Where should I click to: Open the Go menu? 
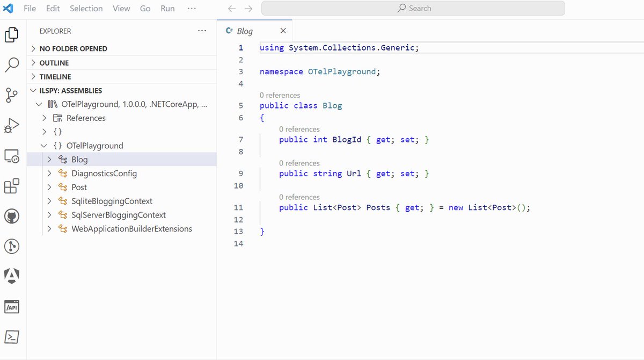tap(145, 9)
